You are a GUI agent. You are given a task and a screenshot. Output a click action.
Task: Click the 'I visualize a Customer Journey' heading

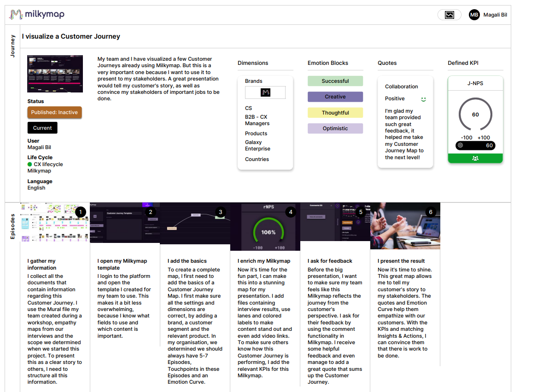click(71, 36)
